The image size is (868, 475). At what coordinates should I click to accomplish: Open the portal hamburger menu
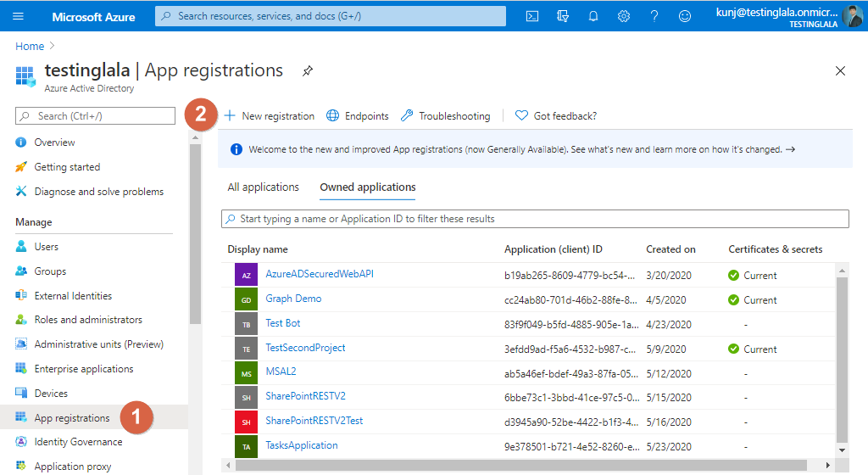point(19,16)
